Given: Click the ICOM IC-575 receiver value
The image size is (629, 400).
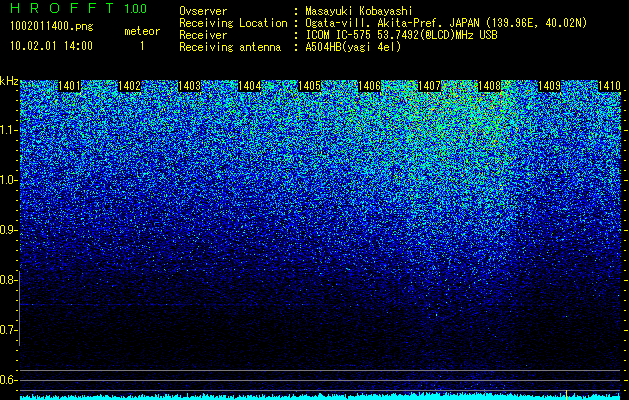Looking at the screenshot, I should click(x=401, y=35).
